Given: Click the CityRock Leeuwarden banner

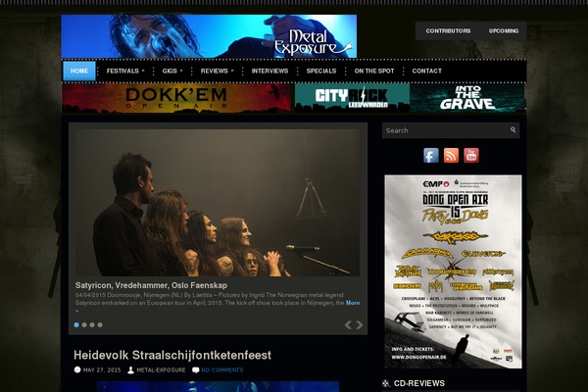Looking at the screenshot, I should coord(352,98).
